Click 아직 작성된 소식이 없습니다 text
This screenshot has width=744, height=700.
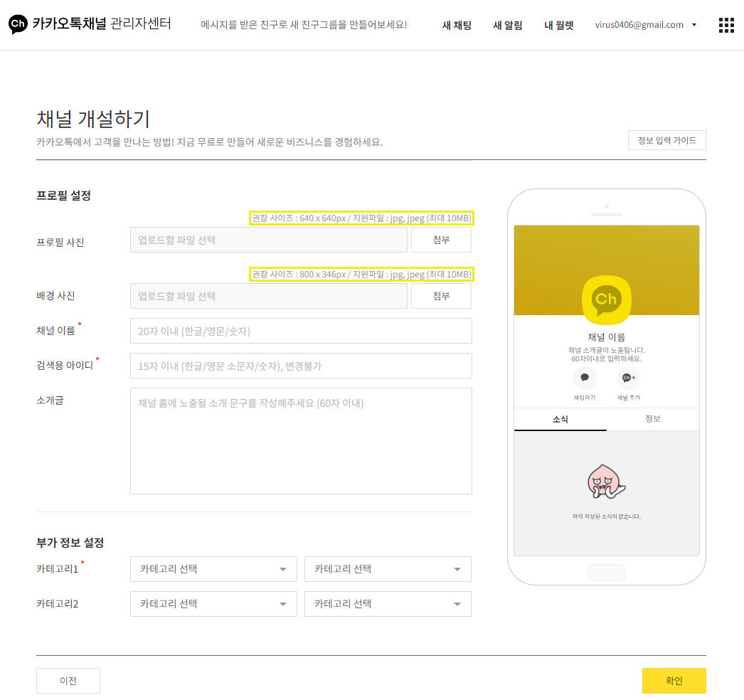[607, 516]
